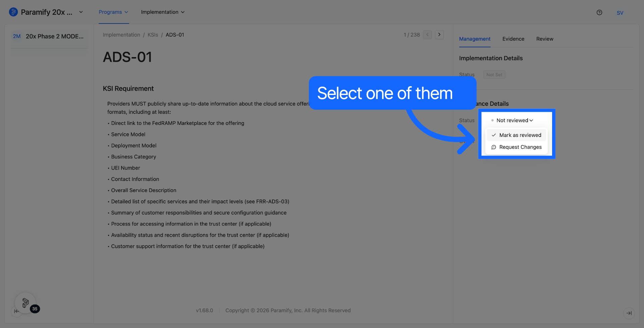Click the Contact Information bullet item
644x328 pixels.
click(x=135, y=179)
